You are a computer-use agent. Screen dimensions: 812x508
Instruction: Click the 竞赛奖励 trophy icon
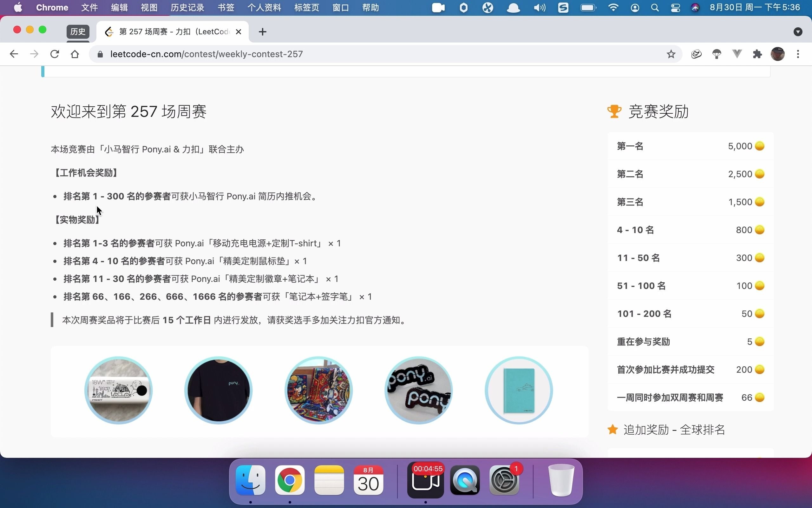[x=614, y=111]
